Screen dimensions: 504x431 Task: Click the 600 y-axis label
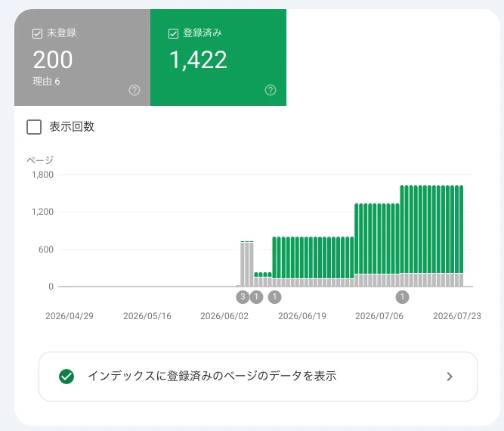[x=46, y=250]
